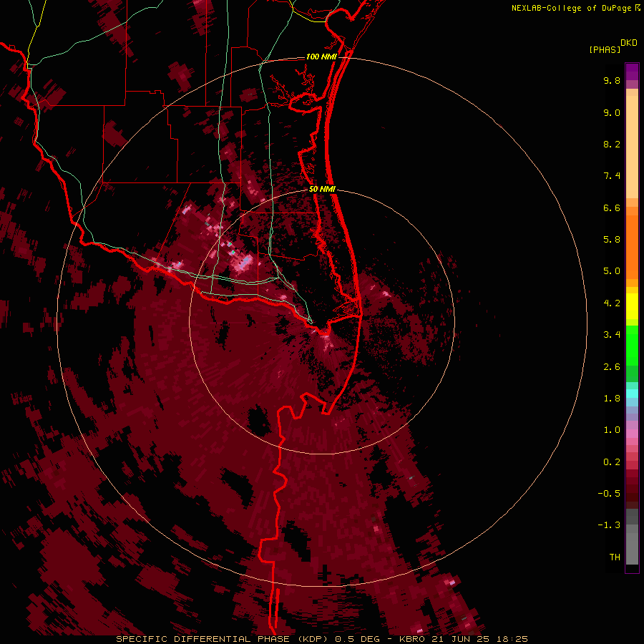Click the 3.4 value on the color scale
Image resolution: width=644 pixels, height=644 pixels.
[612, 335]
